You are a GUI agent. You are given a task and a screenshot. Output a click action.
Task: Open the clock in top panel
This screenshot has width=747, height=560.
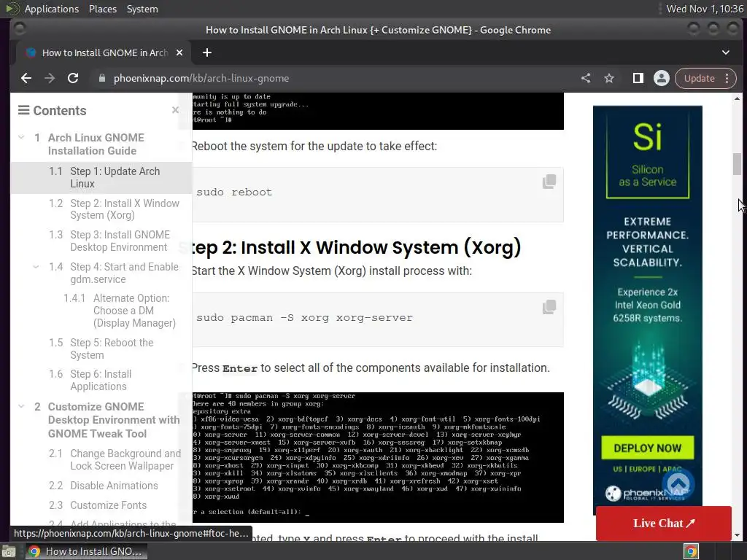[705, 9]
